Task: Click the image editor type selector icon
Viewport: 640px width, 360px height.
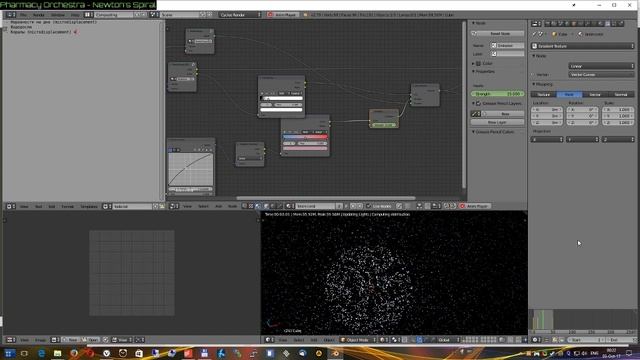Action: pyautogui.click(x=11, y=340)
